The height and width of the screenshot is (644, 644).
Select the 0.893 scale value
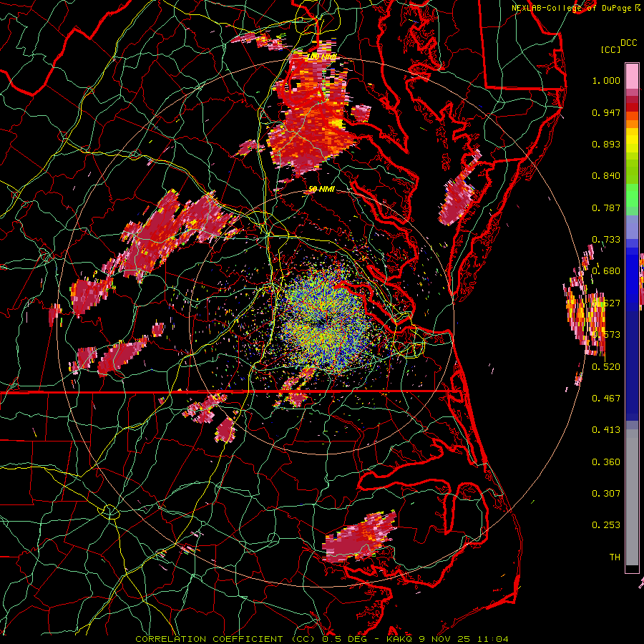pos(606,144)
